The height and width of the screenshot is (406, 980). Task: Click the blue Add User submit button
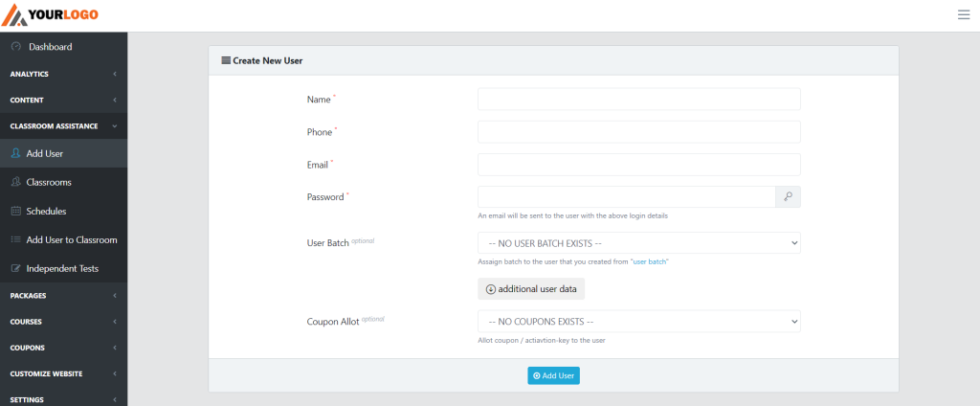554,375
